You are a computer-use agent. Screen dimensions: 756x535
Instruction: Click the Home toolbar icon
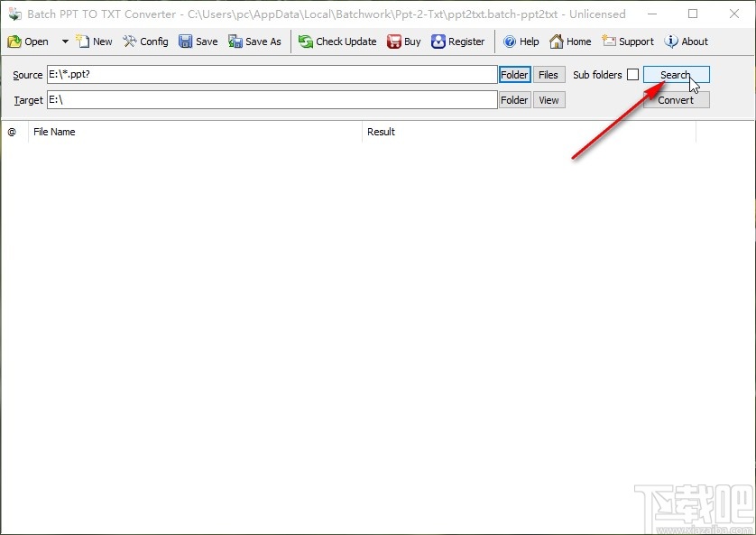pos(570,42)
